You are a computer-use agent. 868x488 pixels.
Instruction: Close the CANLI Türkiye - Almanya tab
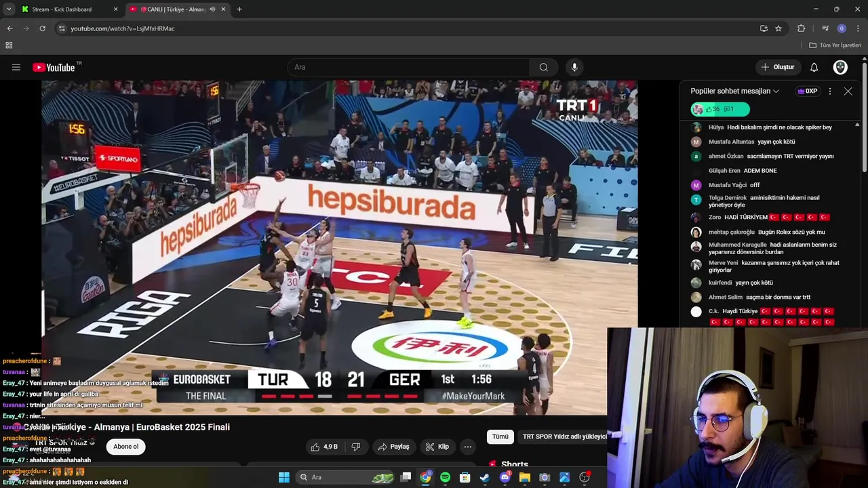pos(223,9)
